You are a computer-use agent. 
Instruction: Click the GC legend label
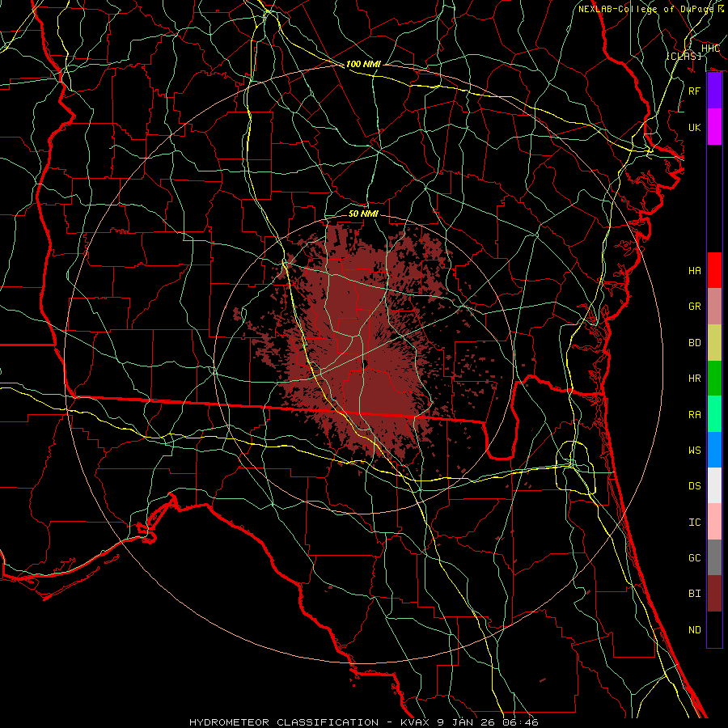(695, 557)
